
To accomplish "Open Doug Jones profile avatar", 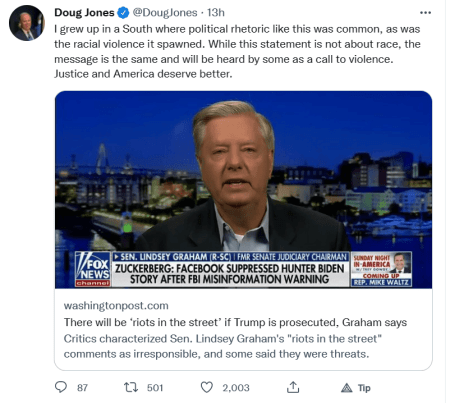I will [27, 23].
